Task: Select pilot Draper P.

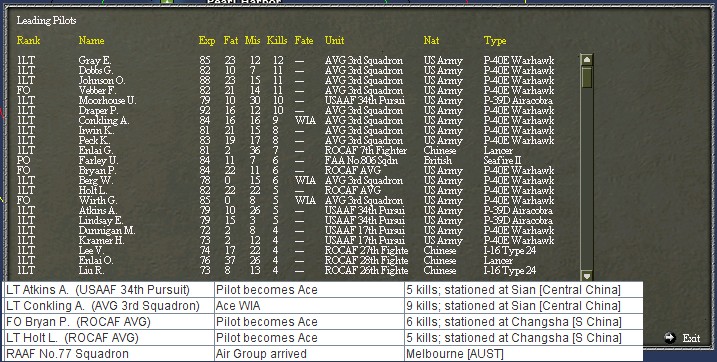Action: pos(98,111)
